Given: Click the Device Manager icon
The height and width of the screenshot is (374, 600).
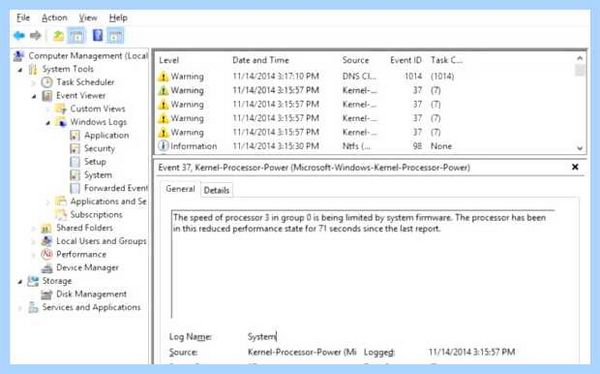Looking at the screenshot, I should point(47,268).
